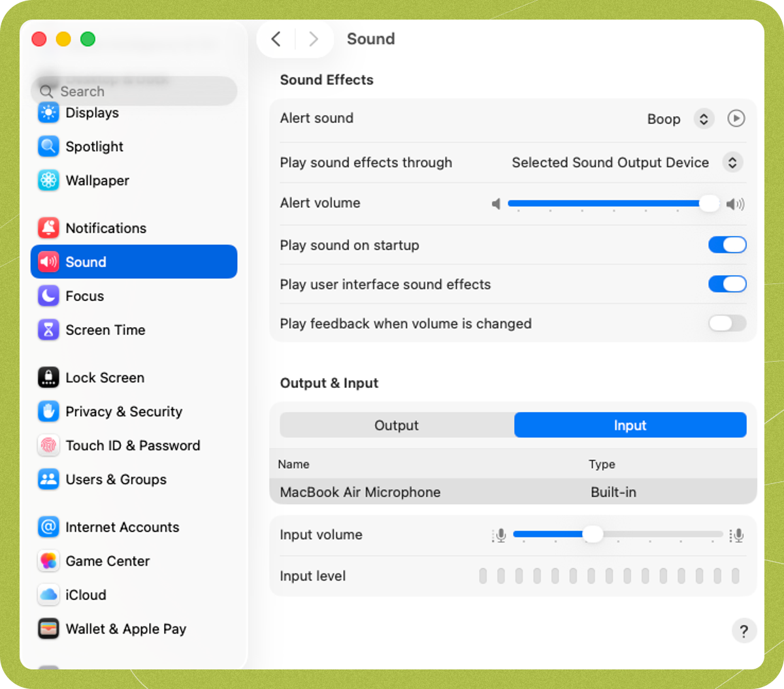Click the Input volume slider knob

click(x=593, y=534)
